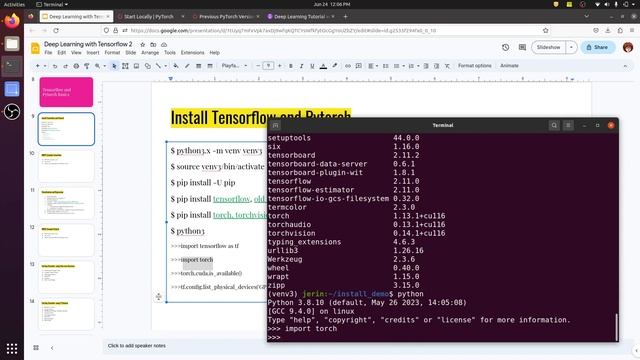Open the tensorflow hyperlink on the slide
This screenshot has width=640, height=360.
coord(231,199)
